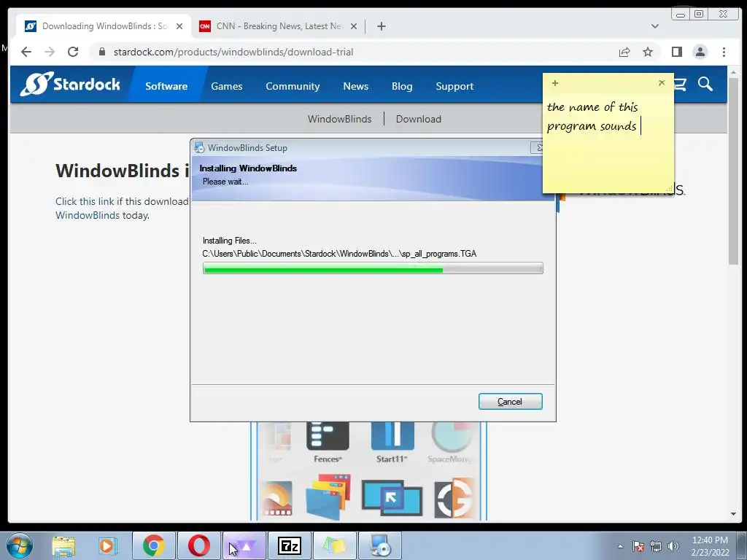This screenshot has width=747, height=560.
Task: Switch to Sticky Notes in the taskbar
Action: tap(334, 545)
